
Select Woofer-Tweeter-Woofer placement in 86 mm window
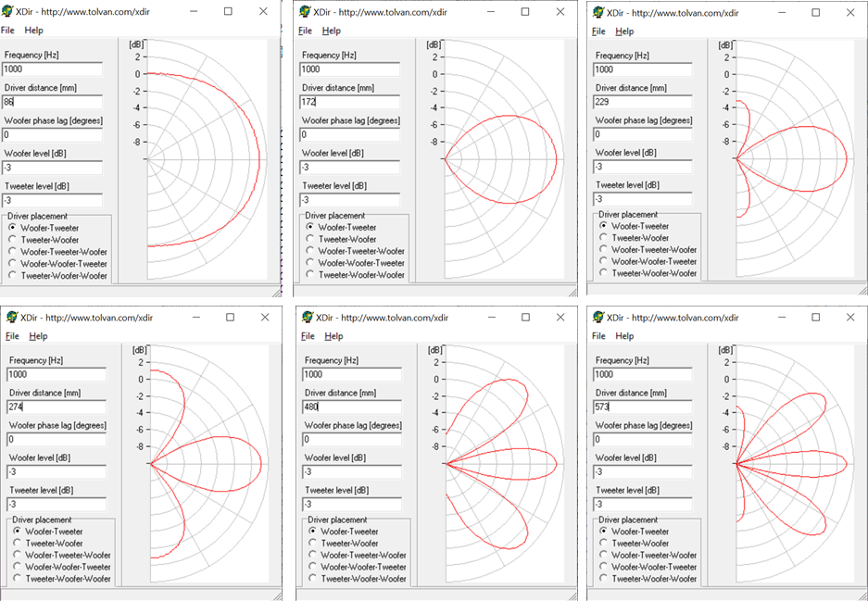click(57, 252)
